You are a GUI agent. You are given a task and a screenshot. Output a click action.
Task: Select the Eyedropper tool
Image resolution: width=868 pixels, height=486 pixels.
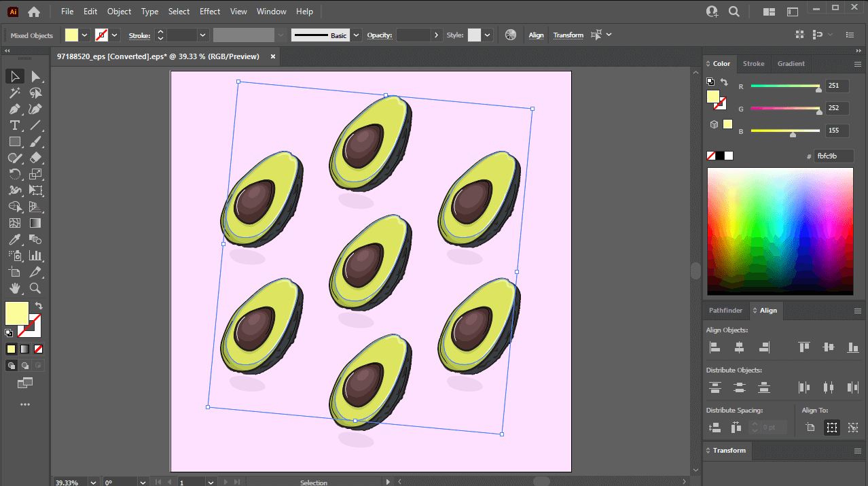pos(15,239)
